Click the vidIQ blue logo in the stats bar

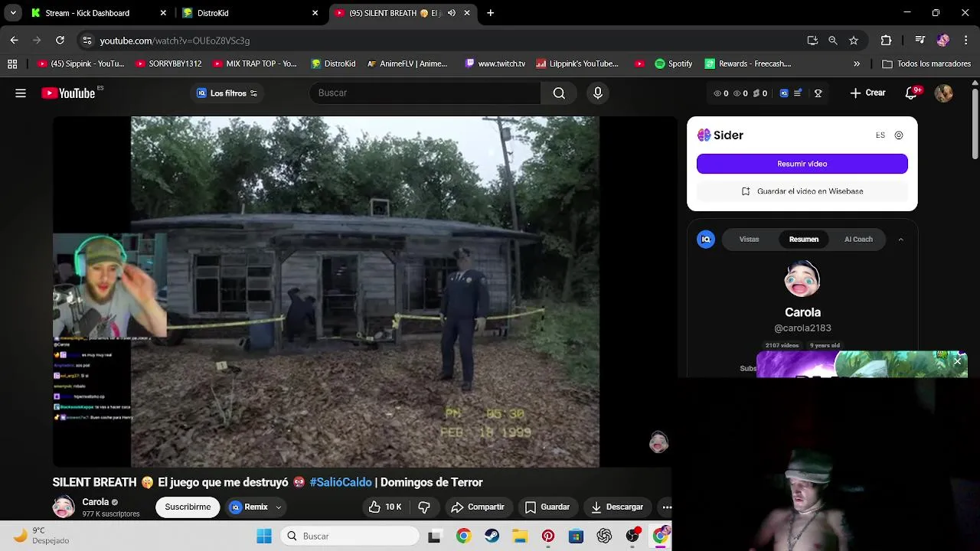(x=784, y=93)
